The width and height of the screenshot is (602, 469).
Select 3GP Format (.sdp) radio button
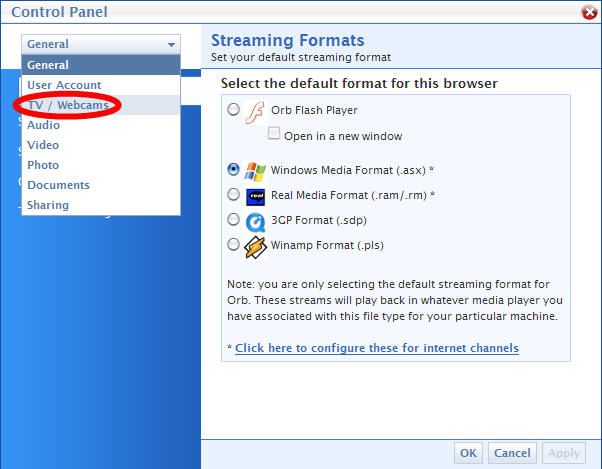coord(233,219)
